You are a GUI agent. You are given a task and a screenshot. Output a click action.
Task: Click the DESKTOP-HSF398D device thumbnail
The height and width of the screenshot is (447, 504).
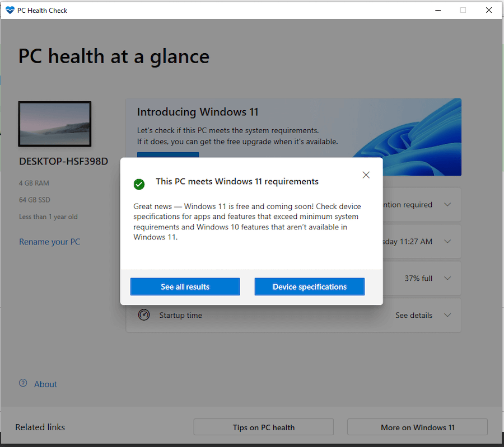tap(54, 124)
